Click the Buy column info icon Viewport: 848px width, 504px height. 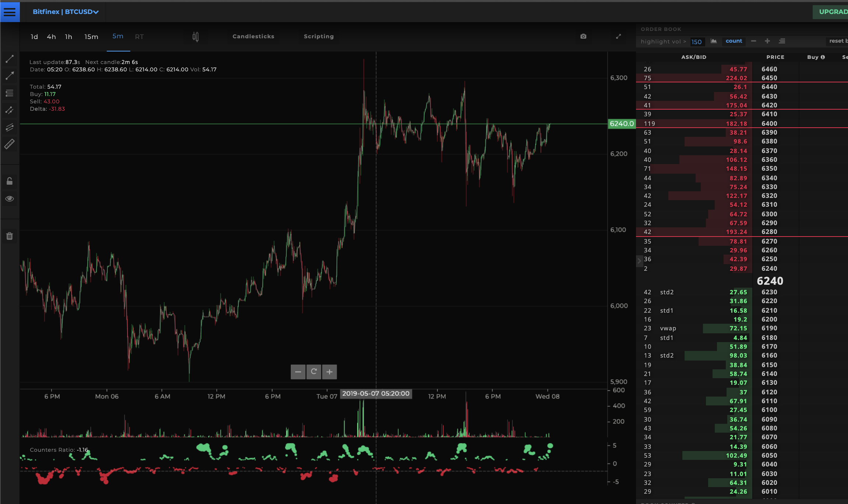823,57
